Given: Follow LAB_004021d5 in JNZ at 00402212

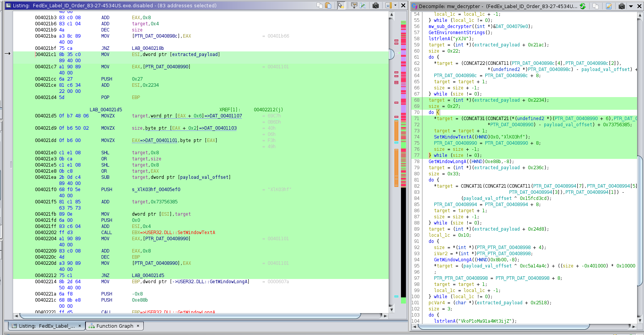Looking at the screenshot, I should click(148, 276).
